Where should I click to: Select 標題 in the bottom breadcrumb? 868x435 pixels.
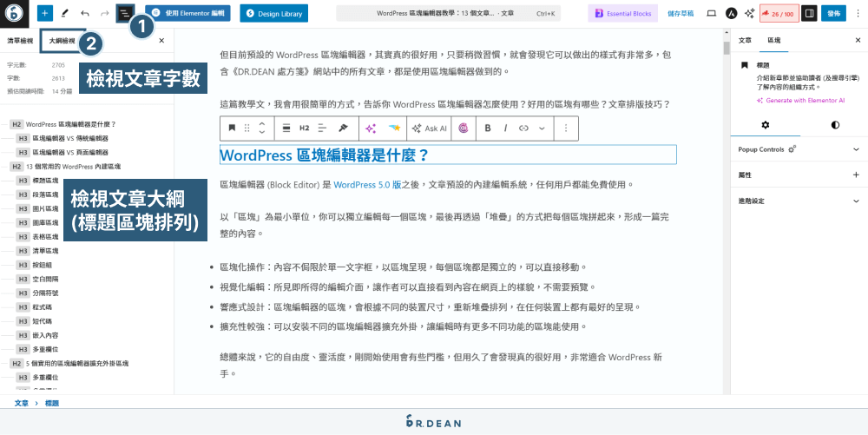(52, 404)
